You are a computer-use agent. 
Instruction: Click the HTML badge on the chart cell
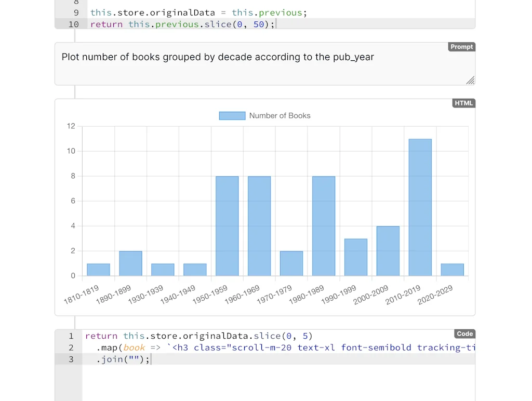pos(463,103)
